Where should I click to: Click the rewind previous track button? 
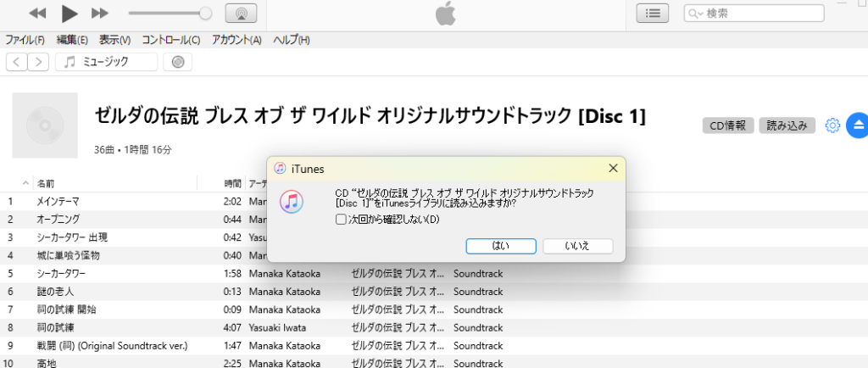coord(37,14)
